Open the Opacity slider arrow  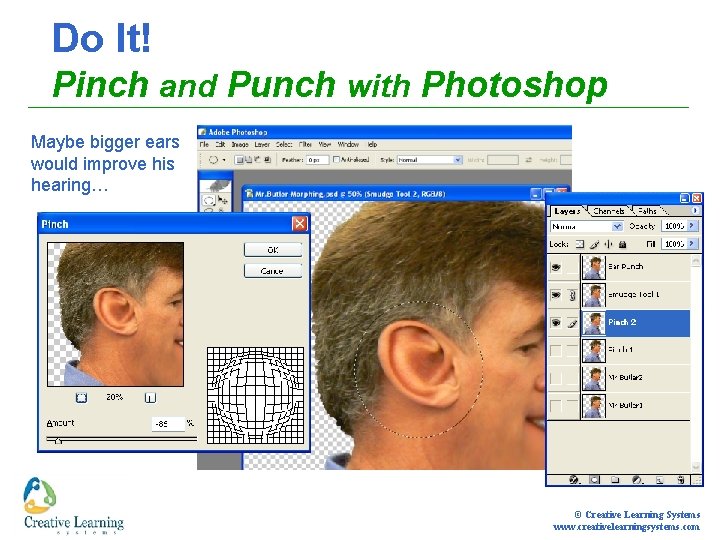coord(692,226)
